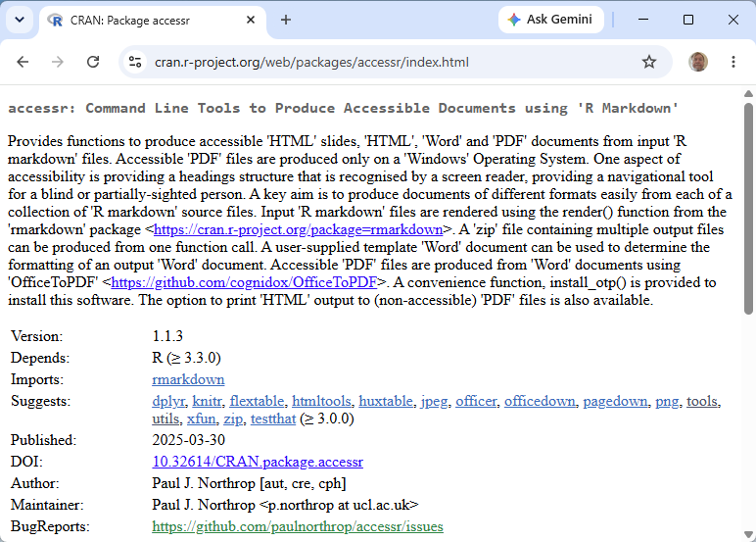Open the flextable package link

click(x=257, y=401)
